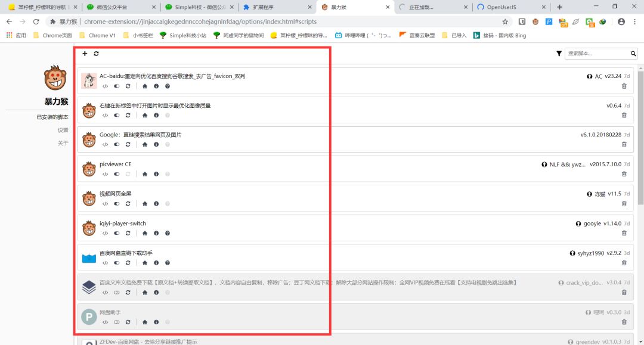Open the Chrome profile avatar menu
644x345 pixels.
tap(621, 21)
